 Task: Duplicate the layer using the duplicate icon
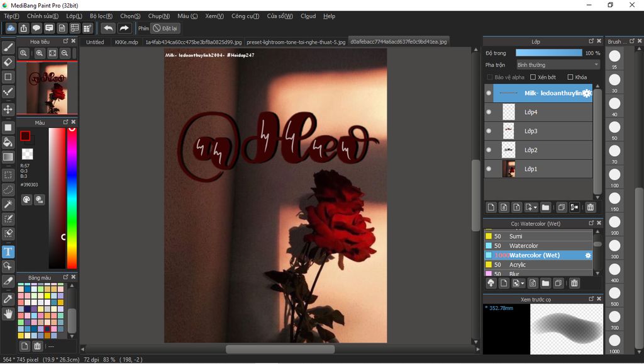[x=561, y=207]
